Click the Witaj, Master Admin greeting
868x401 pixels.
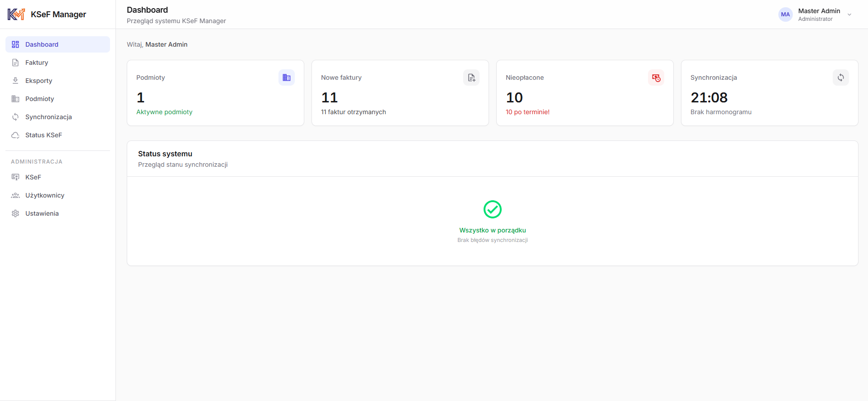pyautogui.click(x=157, y=44)
